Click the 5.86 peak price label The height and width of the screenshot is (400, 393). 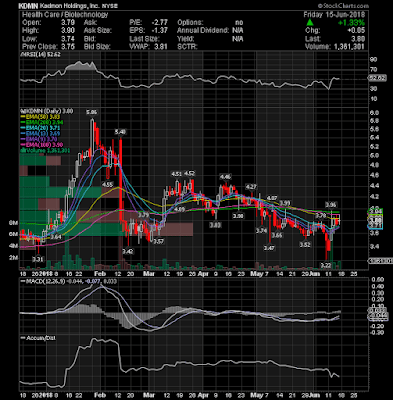[x=92, y=112]
